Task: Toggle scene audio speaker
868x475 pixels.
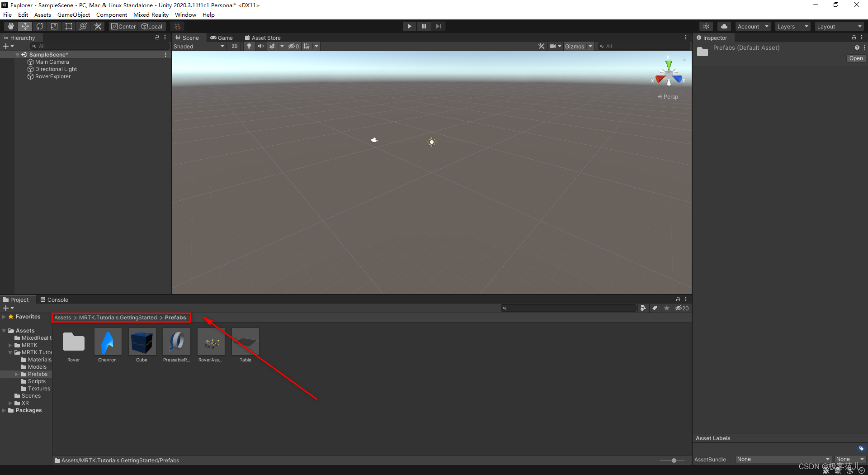Action: coord(261,46)
